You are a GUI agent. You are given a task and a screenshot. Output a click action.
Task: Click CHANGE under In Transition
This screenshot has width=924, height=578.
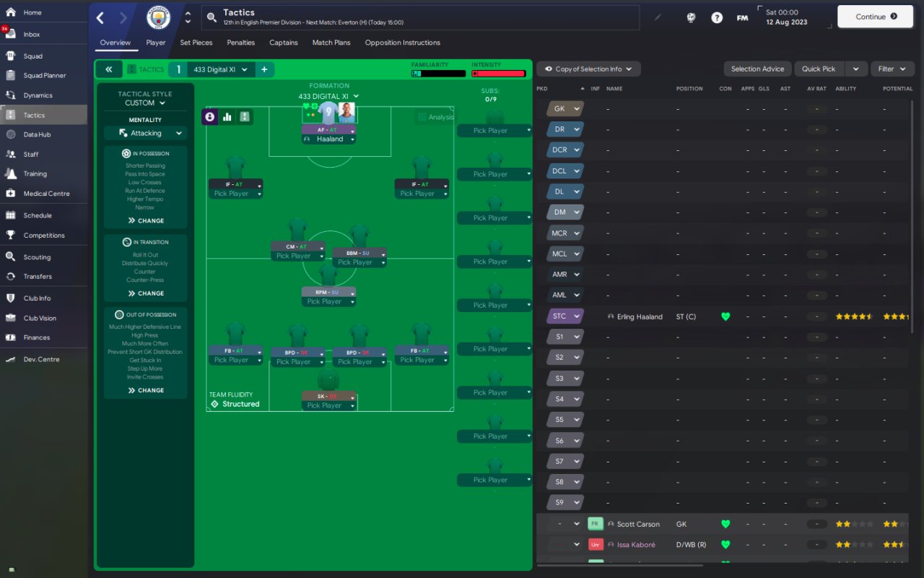(x=146, y=293)
